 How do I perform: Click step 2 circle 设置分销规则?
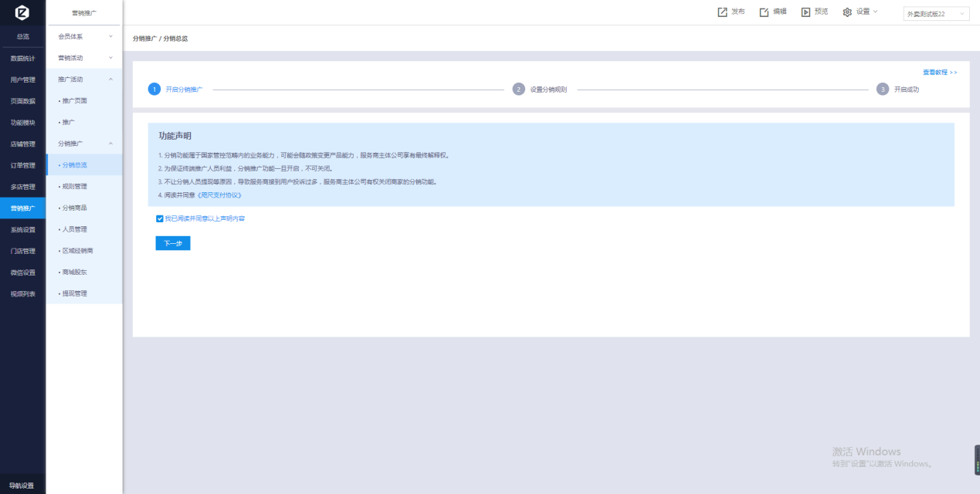[x=519, y=90]
